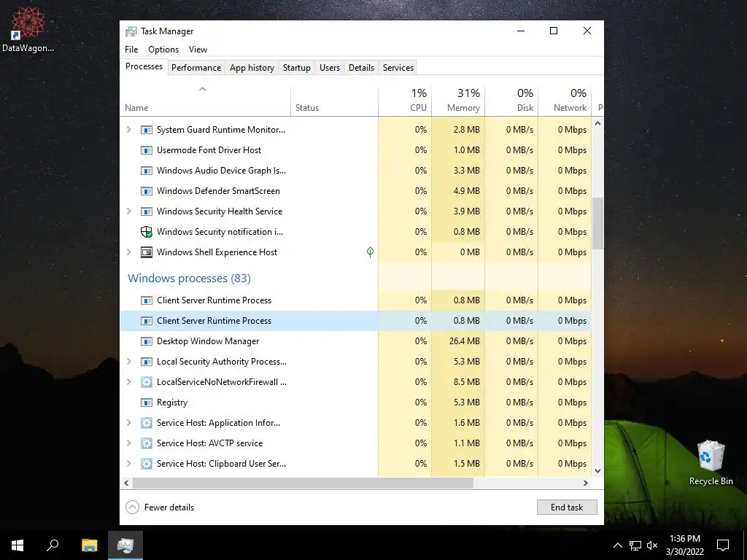The image size is (747, 560).
Task: Click the taskbar clock showing 1:36 PM
Action: pos(685,545)
